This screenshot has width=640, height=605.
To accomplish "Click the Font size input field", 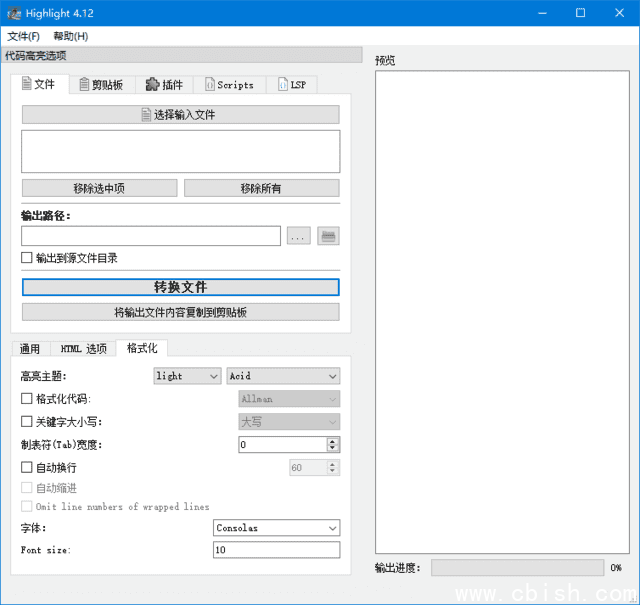I will (276, 550).
